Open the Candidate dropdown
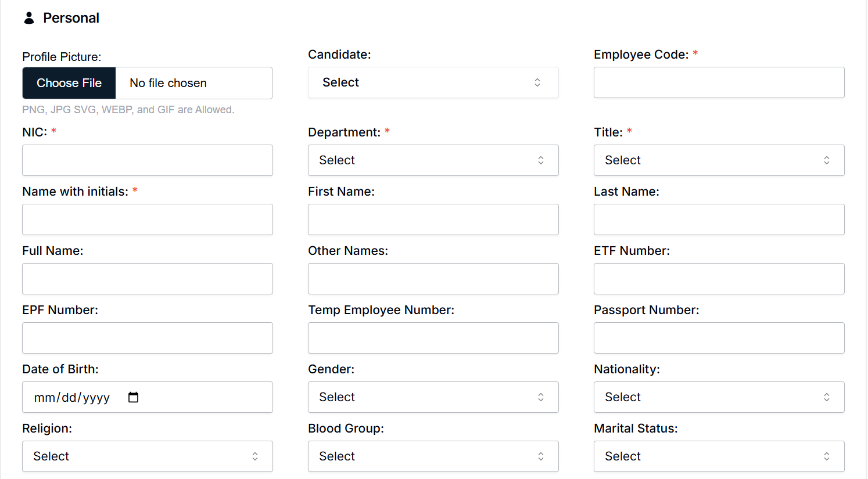868x479 pixels. point(433,82)
